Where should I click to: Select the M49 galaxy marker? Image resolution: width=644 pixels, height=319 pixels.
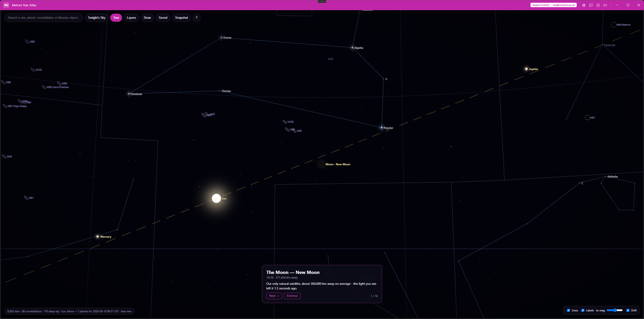point(4,156)
